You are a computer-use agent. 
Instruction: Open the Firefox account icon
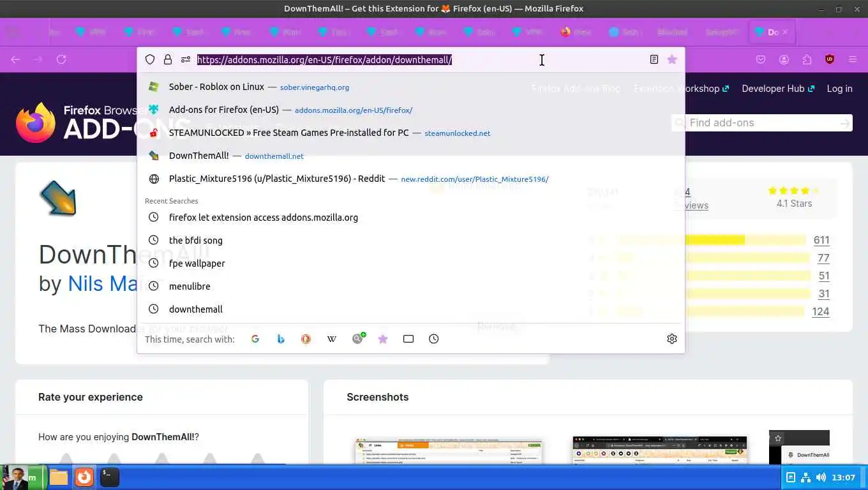tap(784, 59)
